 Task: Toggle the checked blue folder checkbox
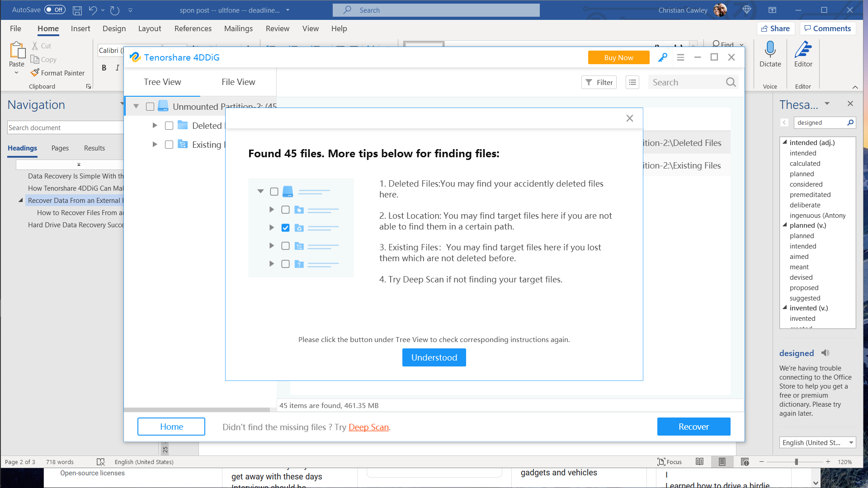click(285, 227)
